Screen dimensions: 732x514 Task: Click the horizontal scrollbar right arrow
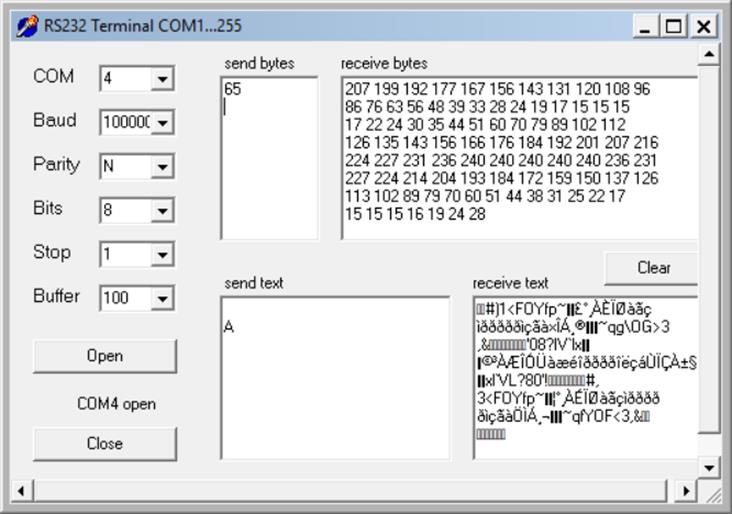686,490
